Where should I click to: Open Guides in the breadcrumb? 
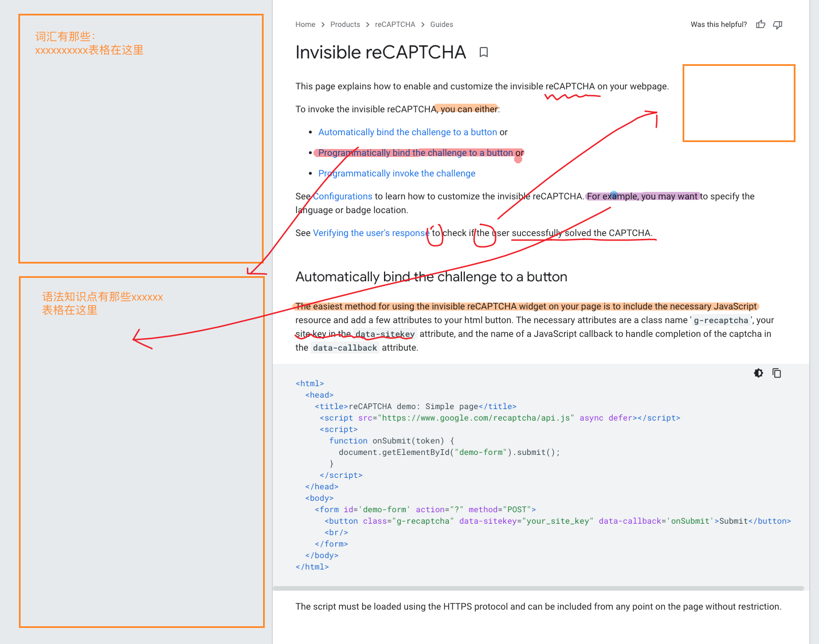coord(442,25)
